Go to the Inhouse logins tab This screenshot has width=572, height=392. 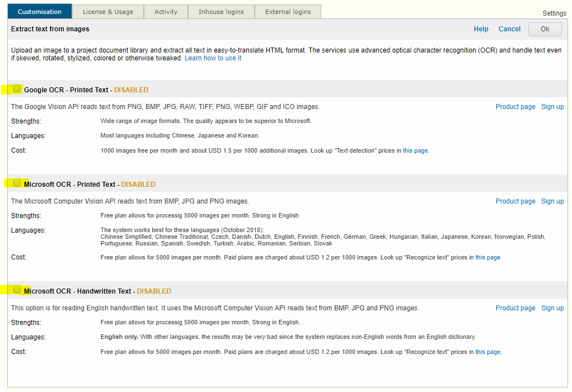point(221,12)
